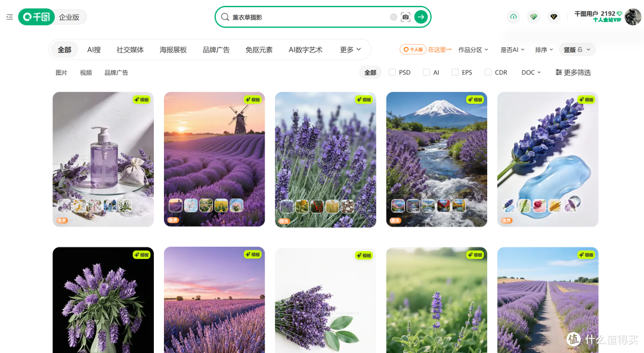
Task: Click 模板 badge on snow mountain image
Action: (x=476, y=100)
